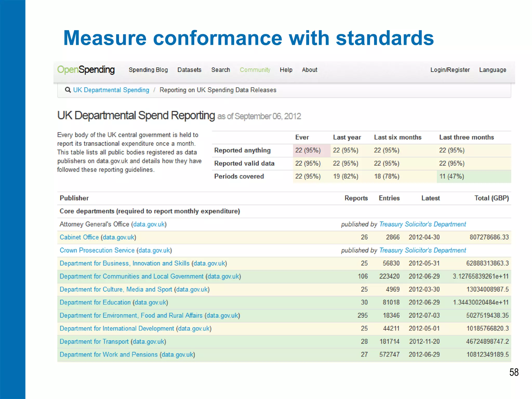Open Department for Environment, Food and Rural Affairs
The image size is (532, 399).
coord(131,315)
